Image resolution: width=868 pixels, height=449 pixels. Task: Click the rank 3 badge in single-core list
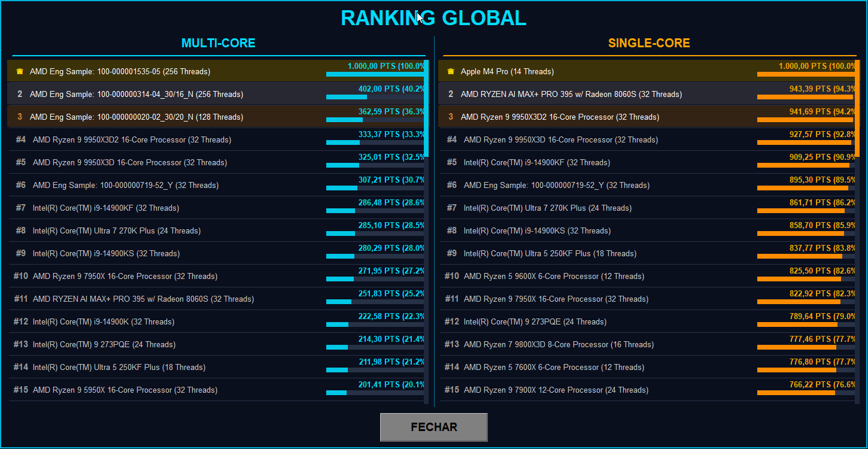click(451, 117)
